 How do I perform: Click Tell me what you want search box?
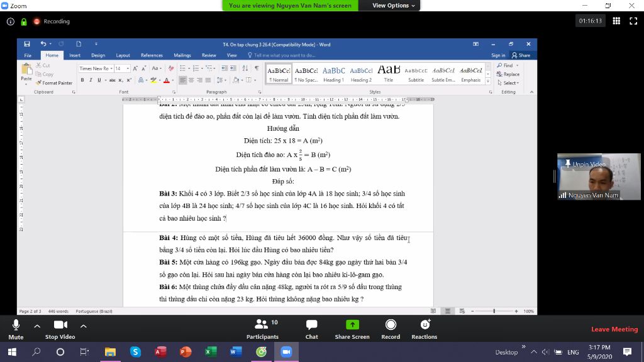click(282, 55)
